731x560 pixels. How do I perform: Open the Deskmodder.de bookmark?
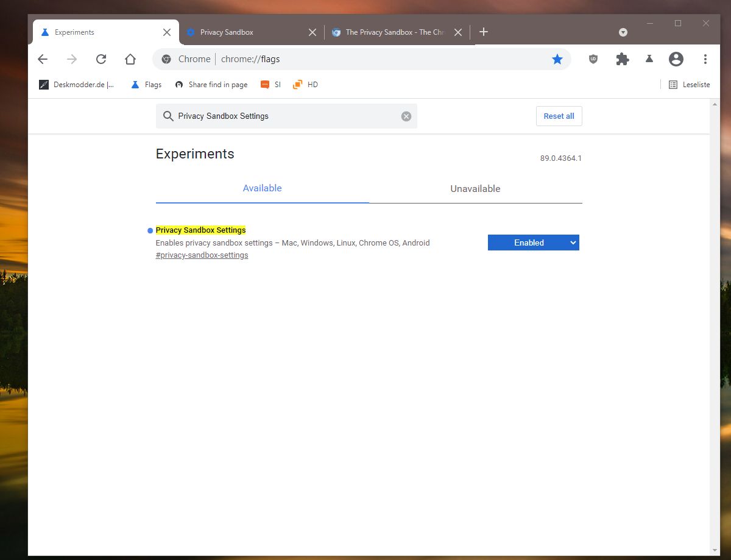click(x=77, y=85)
